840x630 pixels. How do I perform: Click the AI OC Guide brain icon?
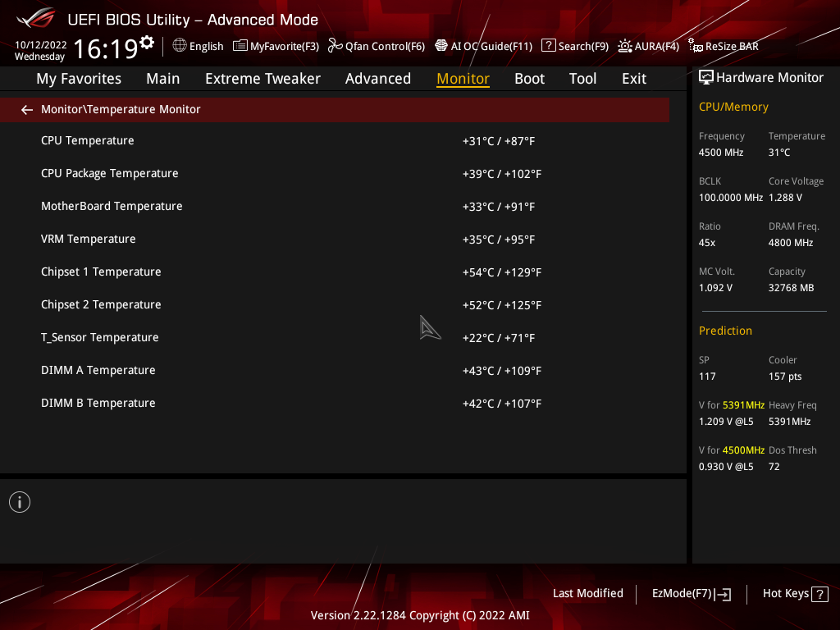click(441, 46)
